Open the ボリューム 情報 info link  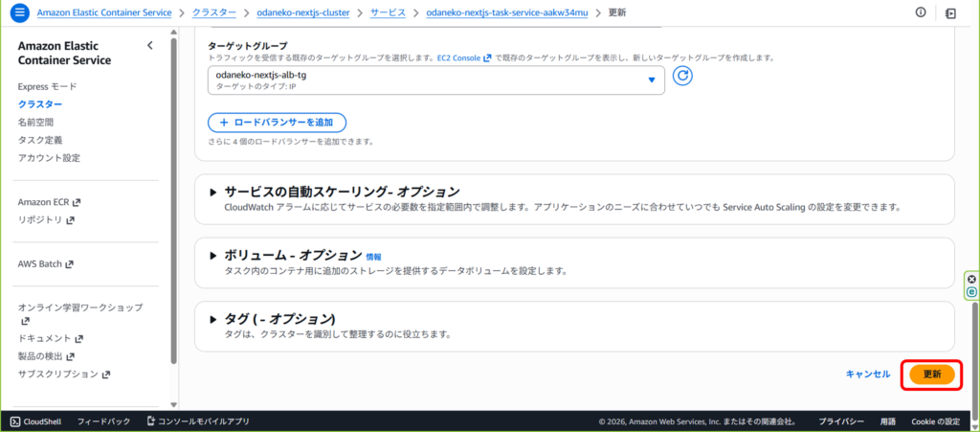(x=373, y=257)
